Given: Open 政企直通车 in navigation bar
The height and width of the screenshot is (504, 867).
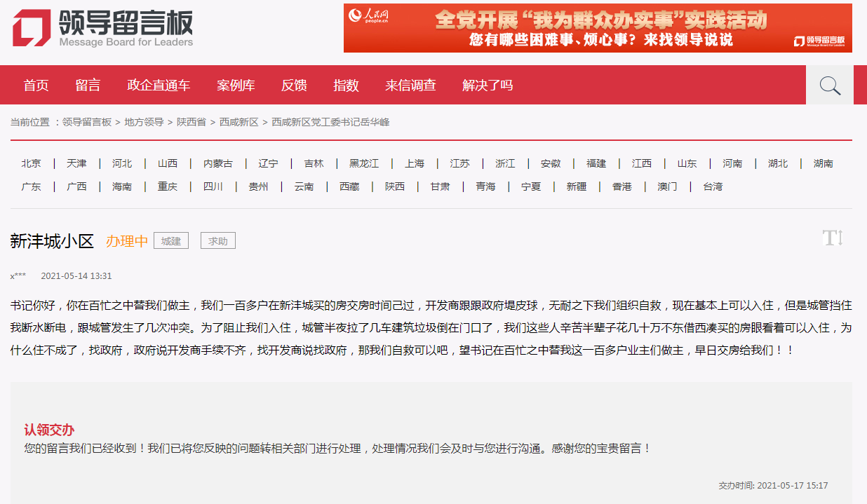Looking at the screenshot, I should (159, 86).
